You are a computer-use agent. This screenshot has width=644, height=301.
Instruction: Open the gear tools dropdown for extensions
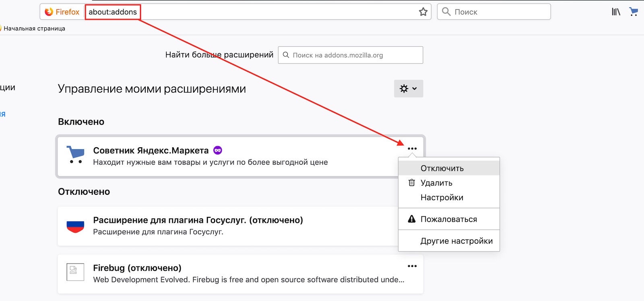(409, 89)
